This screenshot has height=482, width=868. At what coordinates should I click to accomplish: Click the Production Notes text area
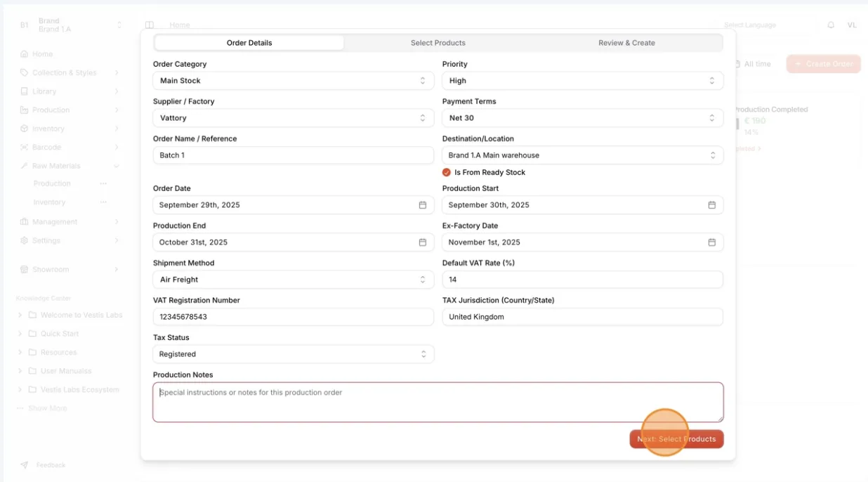(x=438, y=403)
